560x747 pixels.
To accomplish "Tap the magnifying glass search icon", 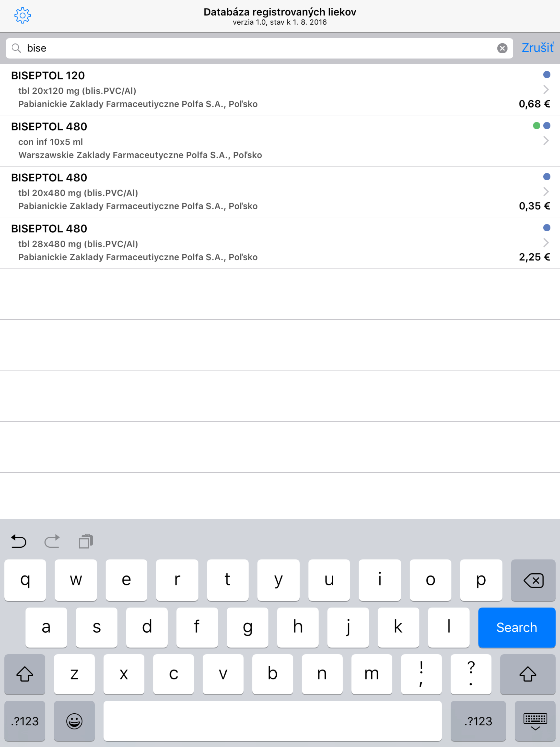I will [x=16, y=48].
